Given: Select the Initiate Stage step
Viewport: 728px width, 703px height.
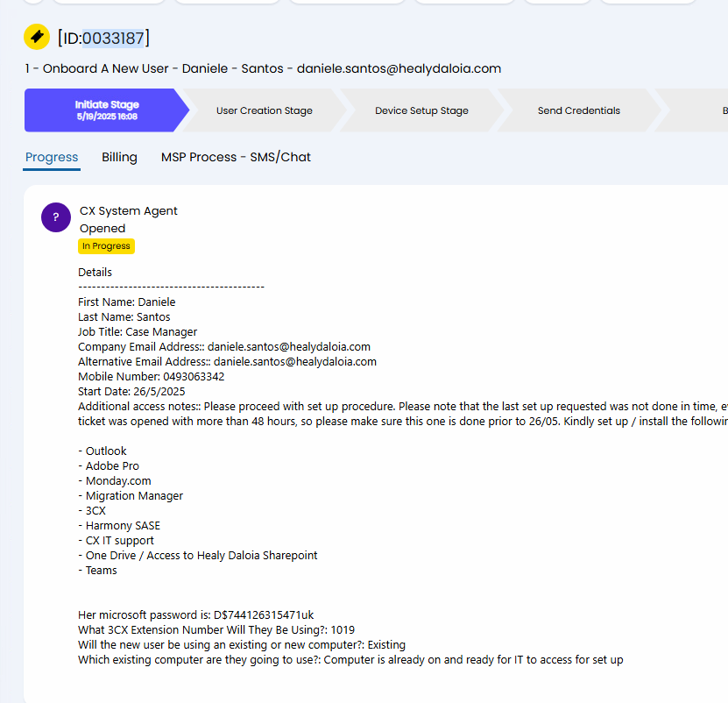Looking at the screenshot, I should pyautogui.click(x=107, y=110).
